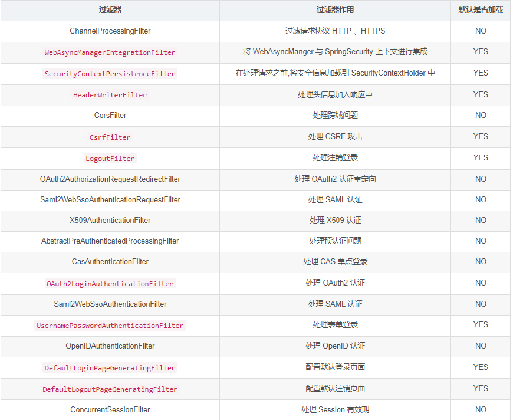The height and width of the screenshot is (420, 513).
Task: Click NO in ChannelProcessingFilter row
Action: [x=481, y=31]
